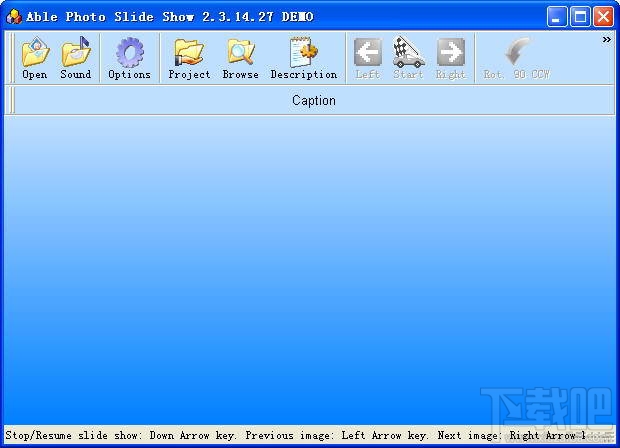Click the app icon in title bar
620x448 pixels.
point(14,17)
